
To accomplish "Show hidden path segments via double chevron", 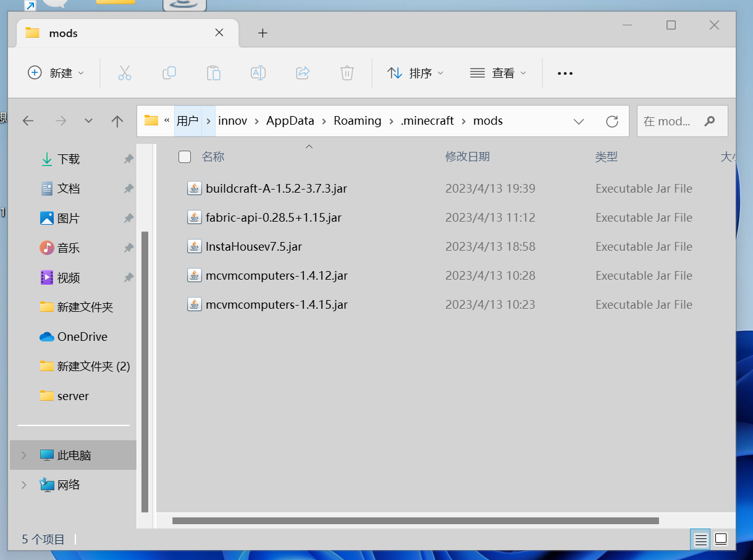I will click(167, 120).
